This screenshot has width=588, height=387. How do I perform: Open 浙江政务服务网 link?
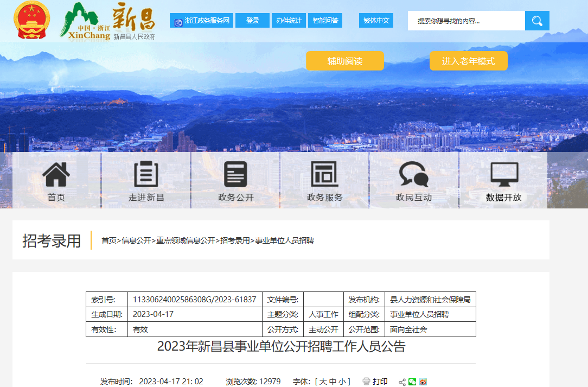(201, 21)
